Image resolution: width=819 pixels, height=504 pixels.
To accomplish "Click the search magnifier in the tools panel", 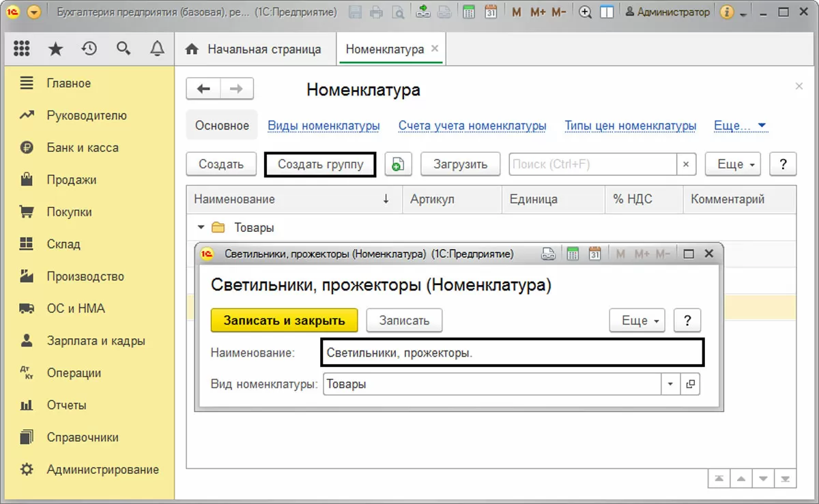I will 123,48.
